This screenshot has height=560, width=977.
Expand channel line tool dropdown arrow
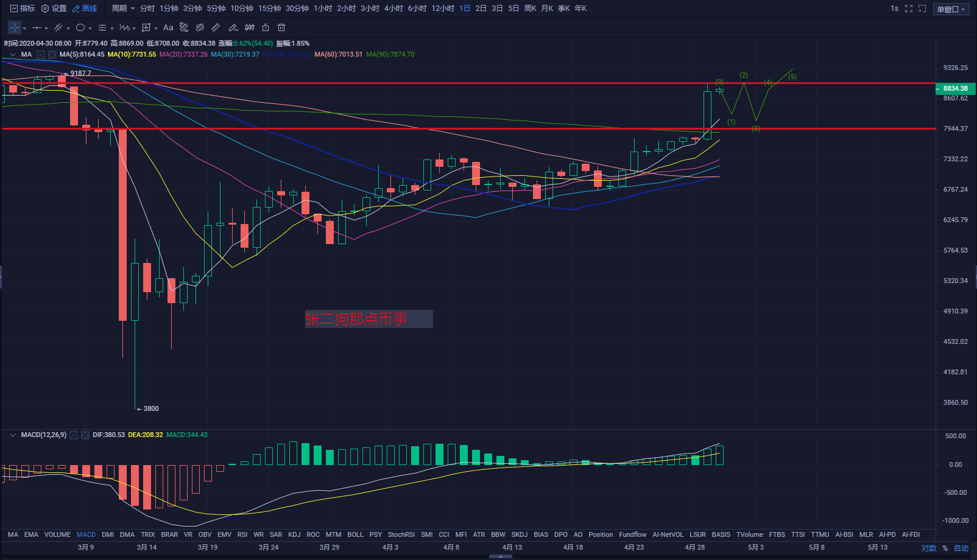pyautogui.click(x=68, y=28)
